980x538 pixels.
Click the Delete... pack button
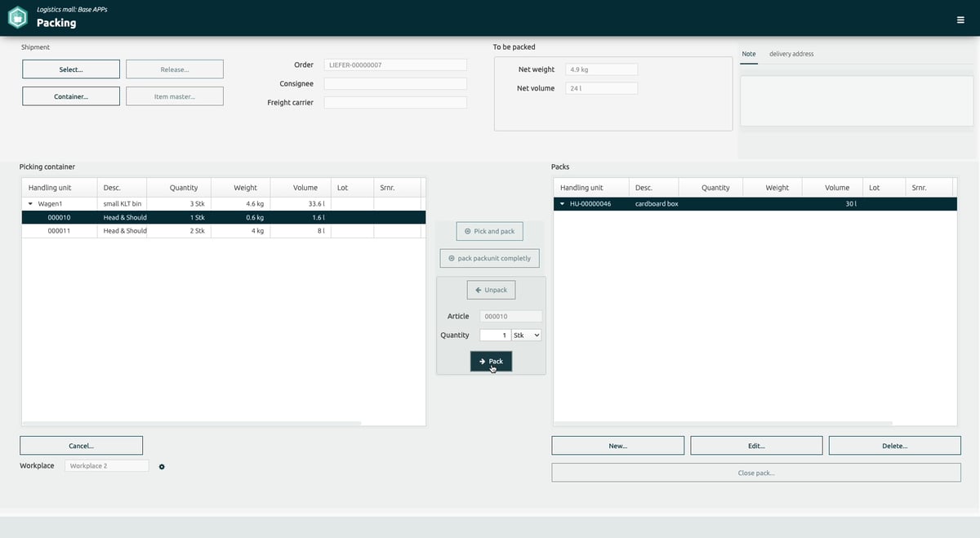click(895, 446)
